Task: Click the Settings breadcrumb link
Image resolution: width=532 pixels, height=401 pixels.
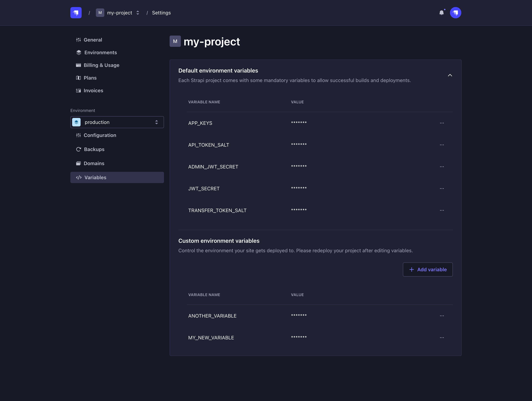Action: click(161, 13)
